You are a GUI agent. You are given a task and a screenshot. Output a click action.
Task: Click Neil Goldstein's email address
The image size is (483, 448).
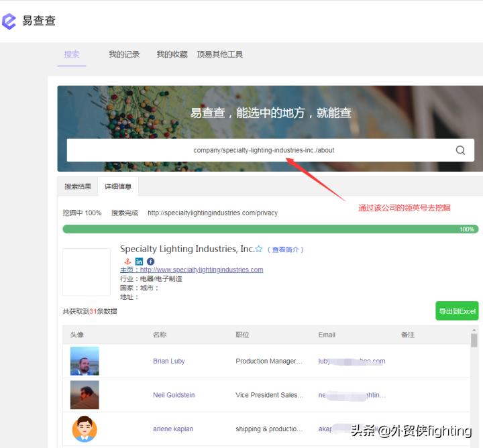click(352, 395)
